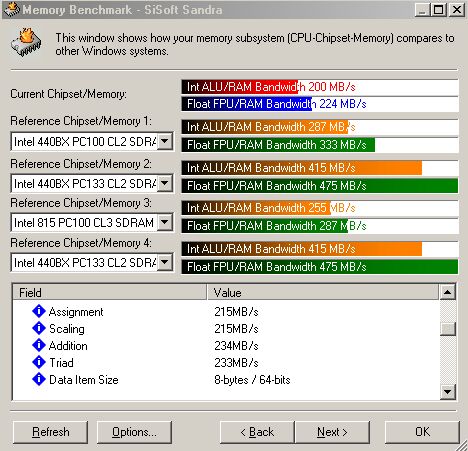468x451 pixels.
Task: Open Reference Chipset/Memory 1 dropdown arrow
Action: coord(165,141)
